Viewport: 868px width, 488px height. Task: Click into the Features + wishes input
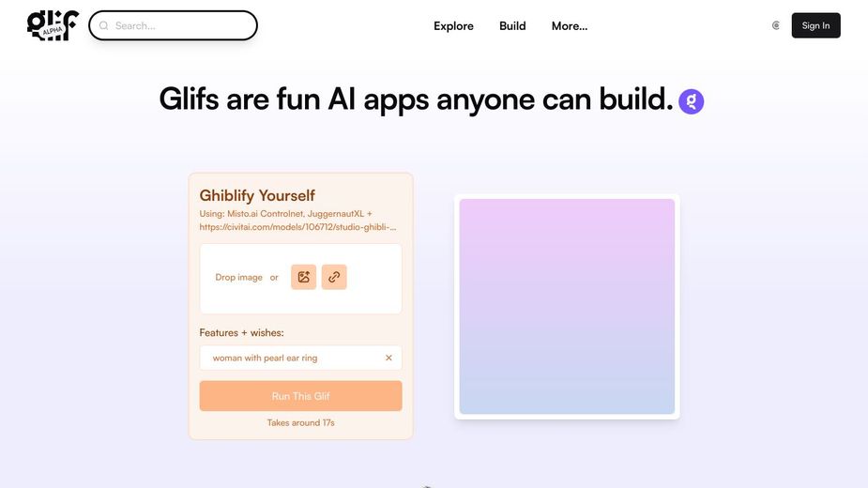point(291,358)
